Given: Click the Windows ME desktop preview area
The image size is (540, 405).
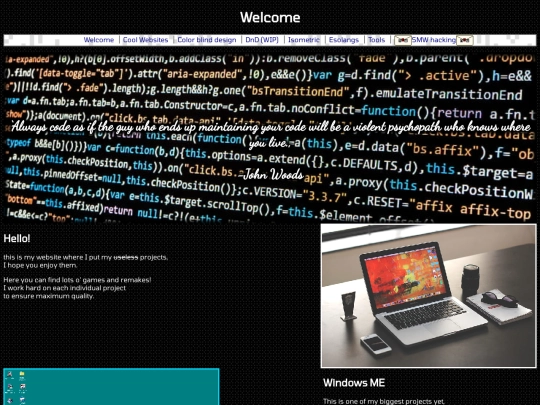Looking at the screenshot, I should (111, 387).
